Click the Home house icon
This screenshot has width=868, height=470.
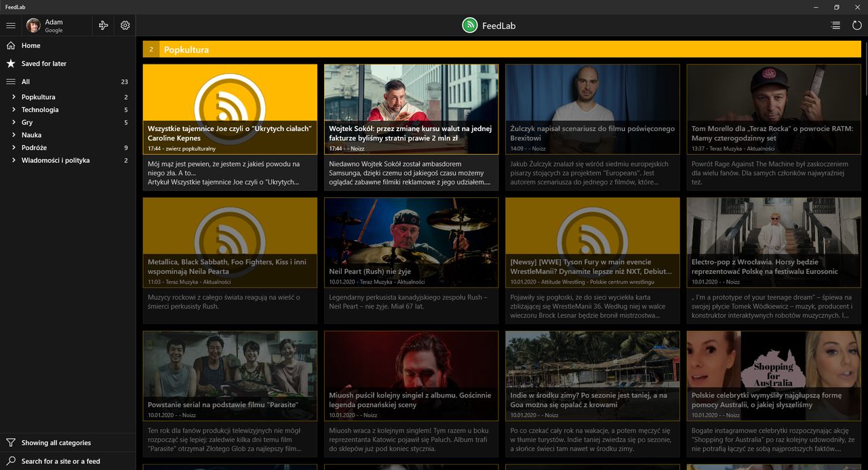tap(11, 45)
